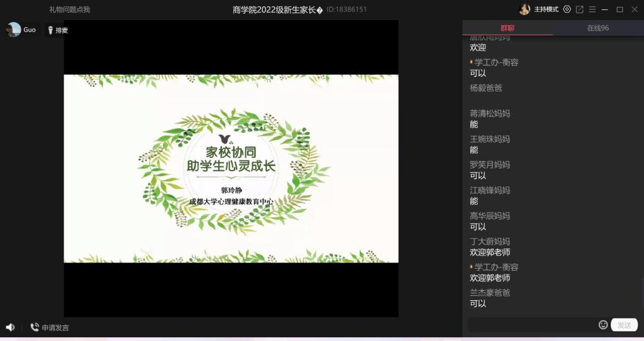
Task: Click the 排麦 microphone queue icon
Action: pos(50,30)
